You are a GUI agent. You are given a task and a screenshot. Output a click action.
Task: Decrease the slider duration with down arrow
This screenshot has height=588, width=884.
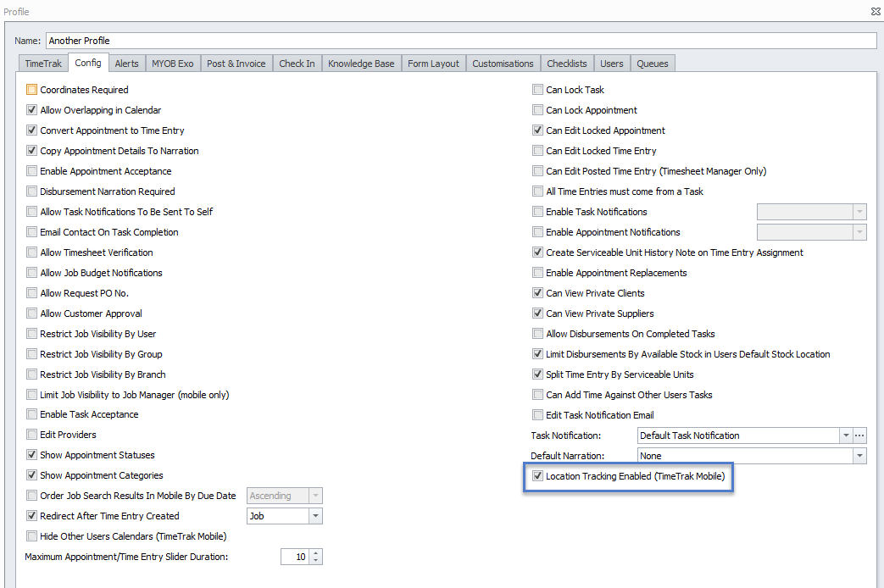coord(316,561)
